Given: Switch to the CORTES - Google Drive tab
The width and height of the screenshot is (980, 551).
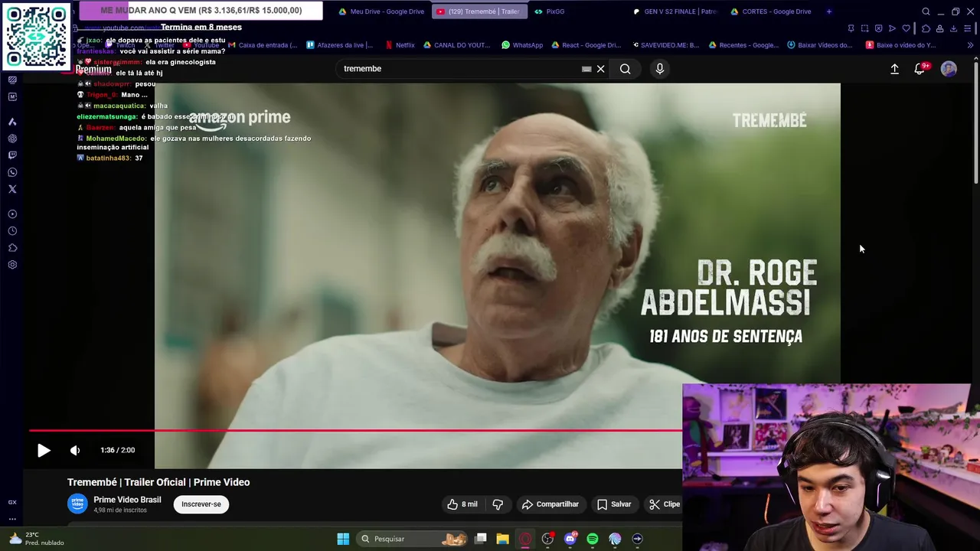Looking at the screenshot, I should tap(771, 11).
